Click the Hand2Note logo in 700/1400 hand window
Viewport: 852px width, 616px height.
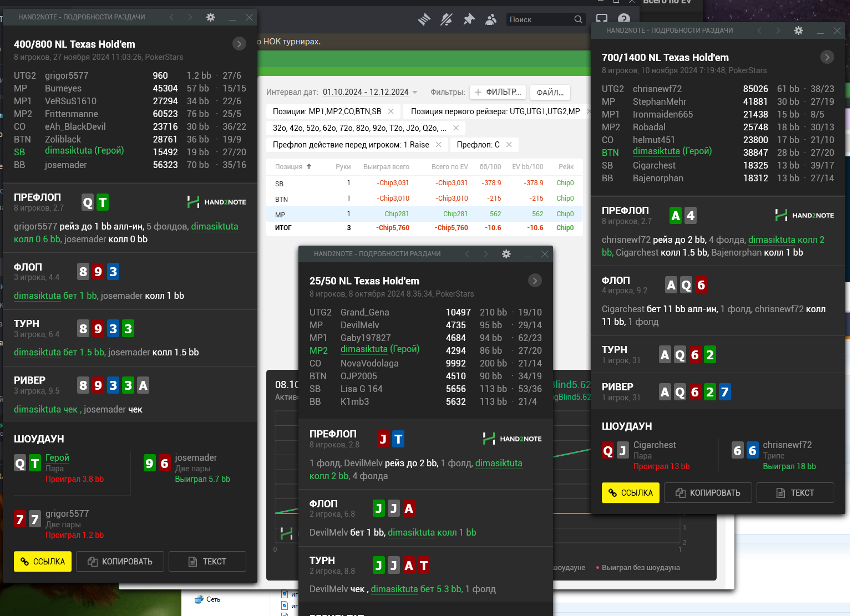pos(805,215)
